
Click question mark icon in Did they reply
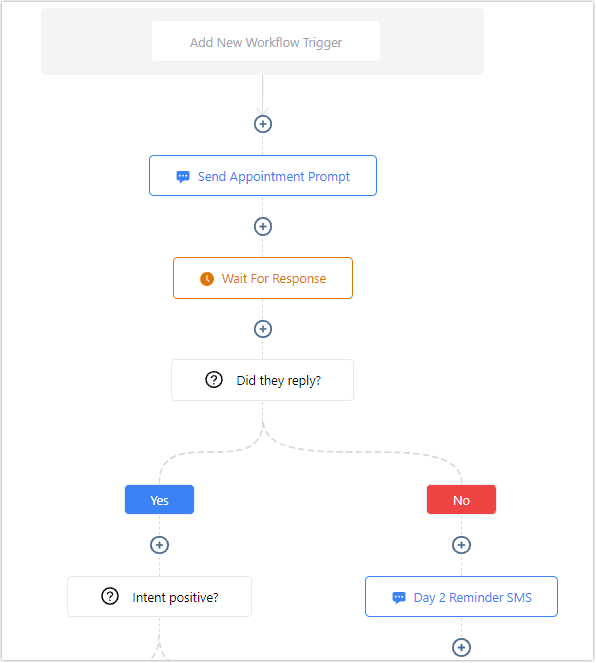click(x=214, y=380)
